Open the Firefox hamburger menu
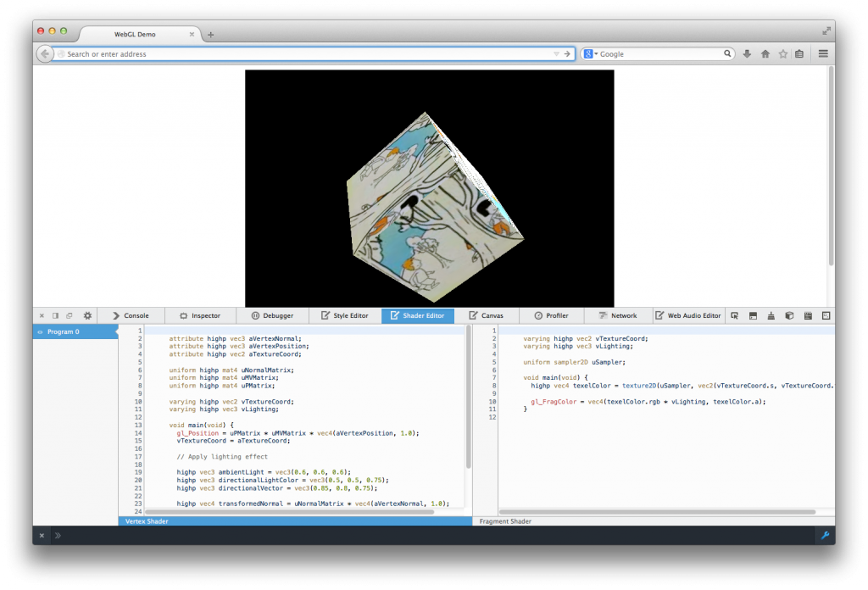 tap(823, 53)
